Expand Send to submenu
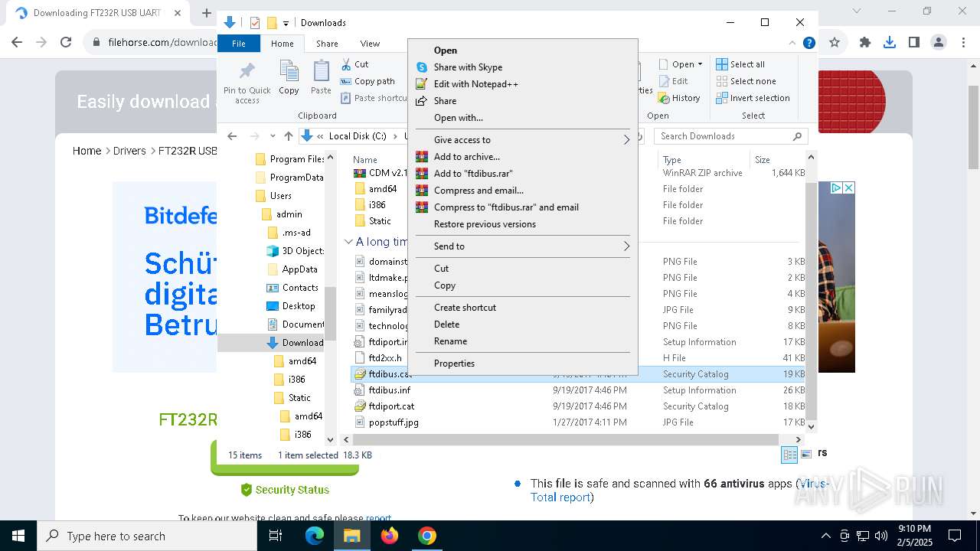 523,246
